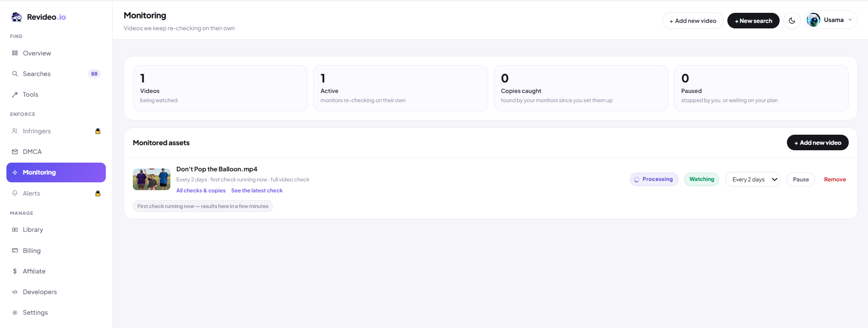Screen dimensions: 868x328
Task: Click the First check running now notice
Action: coord(203,206)
